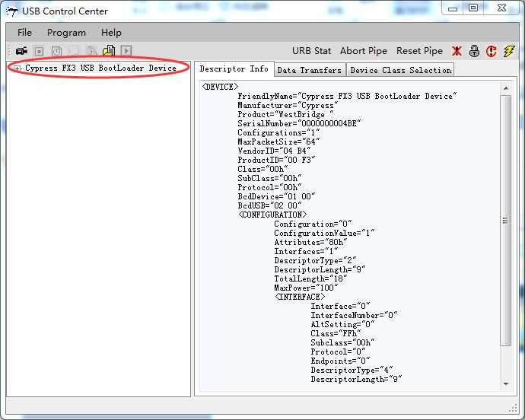Switch to the Device Class Selection tab
Image resolution: width=525 pixels, height=420 pixels.
400,70
